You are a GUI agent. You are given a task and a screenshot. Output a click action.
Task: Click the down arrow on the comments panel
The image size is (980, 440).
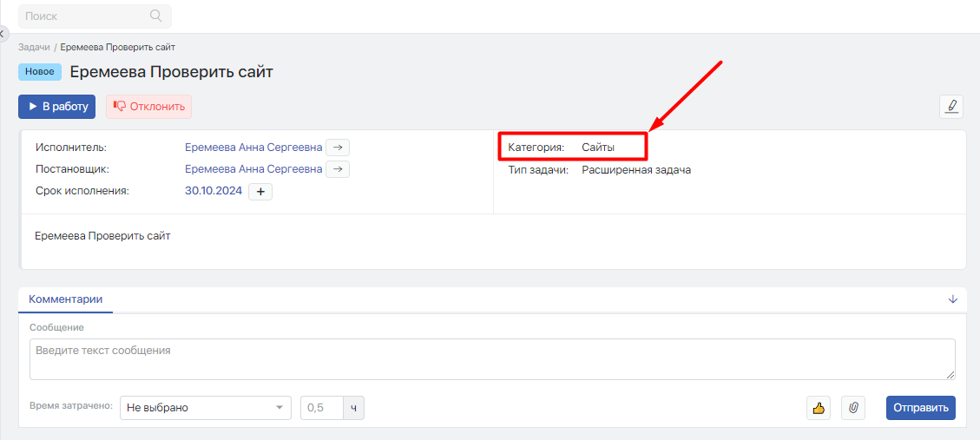952,299
